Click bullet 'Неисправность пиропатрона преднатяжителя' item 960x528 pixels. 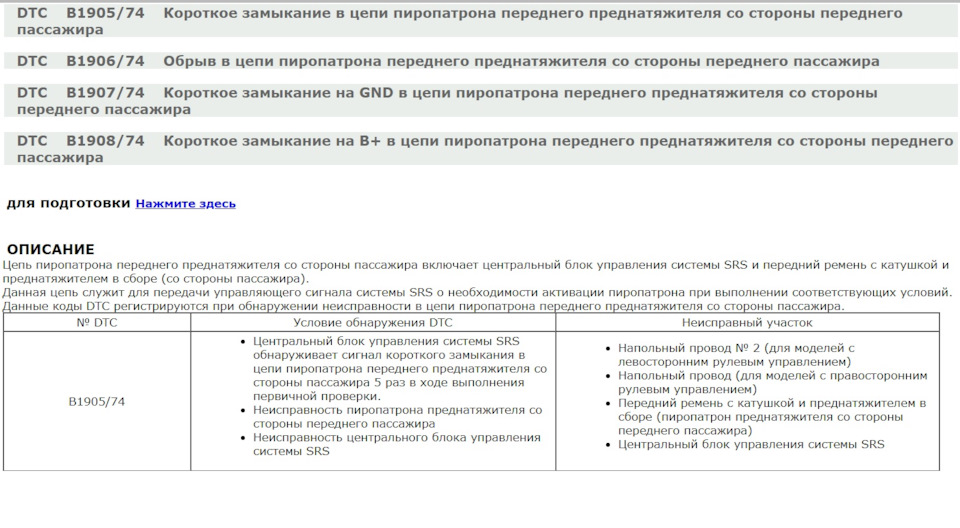click(x=398, y=417)
